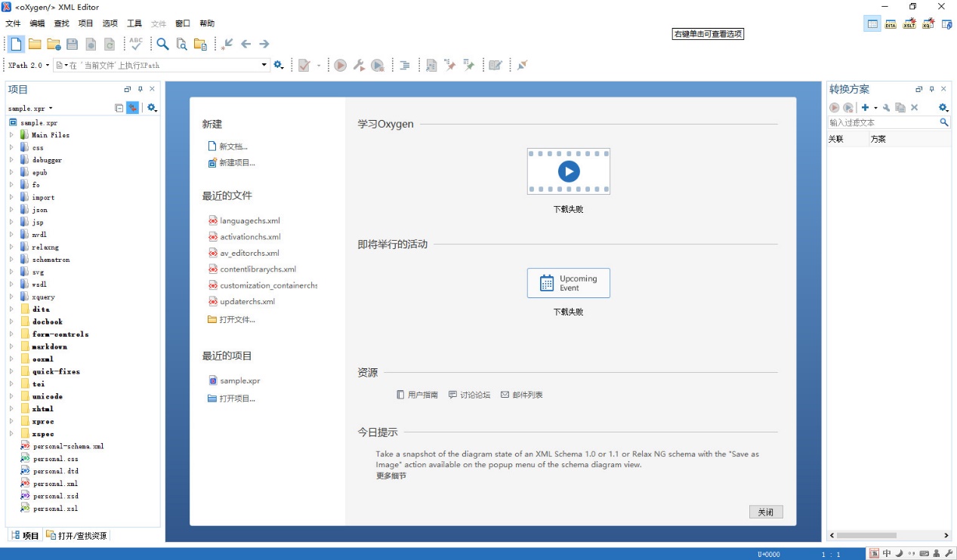Go back with the left arrow
This screenshot has height=560, width=957.
(x=245, y=44)
